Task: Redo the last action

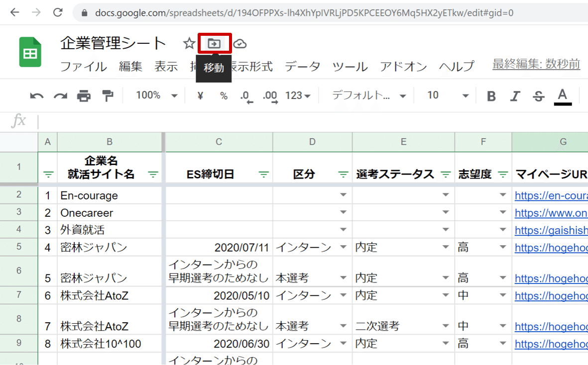Action: [60, 96]
